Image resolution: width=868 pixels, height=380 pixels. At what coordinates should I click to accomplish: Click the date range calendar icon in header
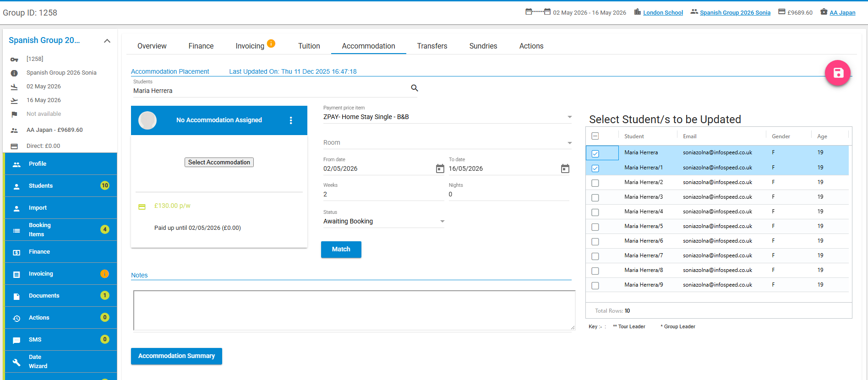point(538,12)
